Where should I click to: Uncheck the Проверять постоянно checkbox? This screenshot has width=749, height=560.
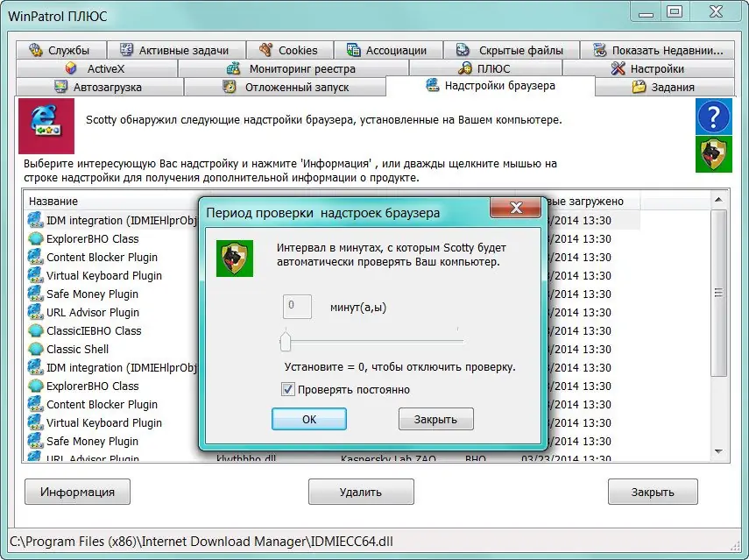coord(287,389)
